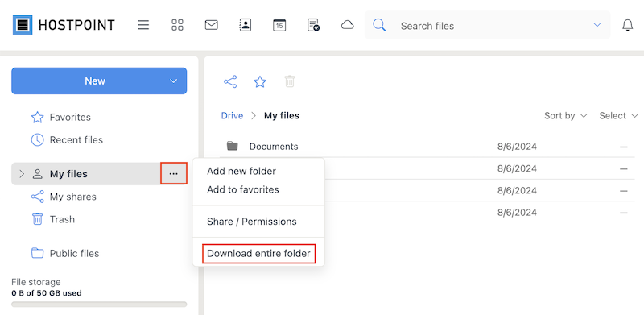Open the Select dropdown
This screenshot has height=315, width=644.
point(618,116)
